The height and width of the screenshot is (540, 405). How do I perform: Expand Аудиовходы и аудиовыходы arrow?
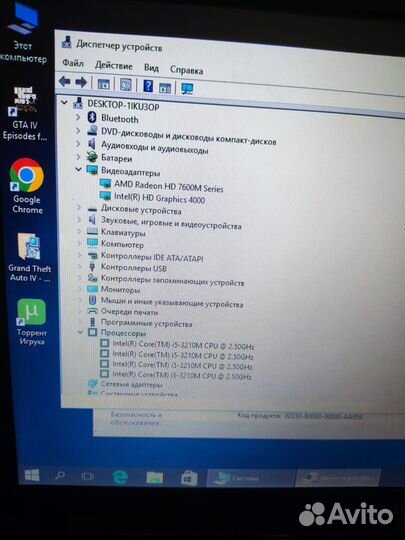(78, 143)
